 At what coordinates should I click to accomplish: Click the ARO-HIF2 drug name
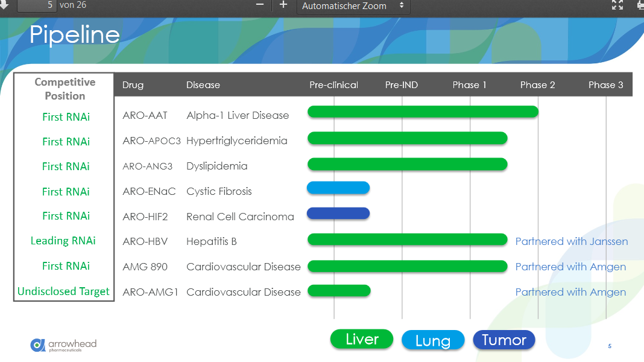(145, 217)
